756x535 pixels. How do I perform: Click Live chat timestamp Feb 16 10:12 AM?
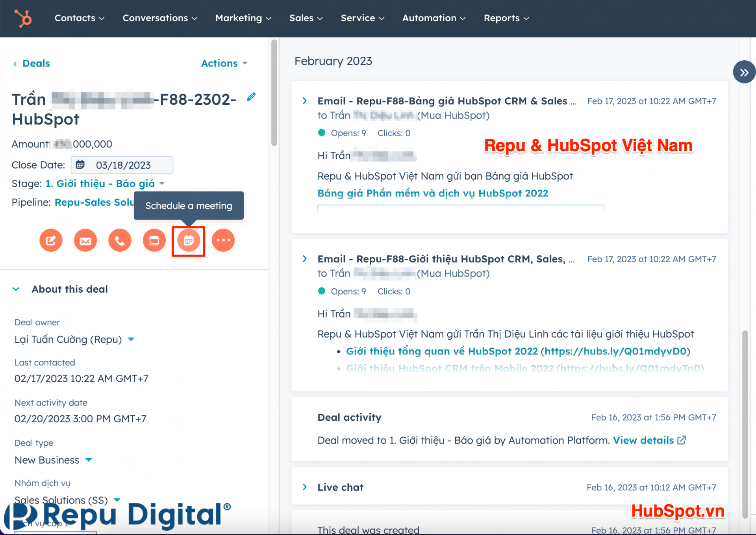pos(651,487)
